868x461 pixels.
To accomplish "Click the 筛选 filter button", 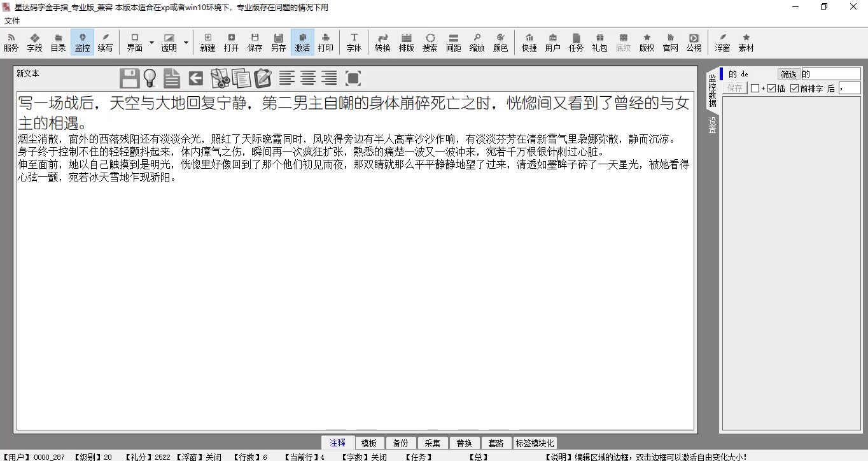I will (x=789, y=74).
